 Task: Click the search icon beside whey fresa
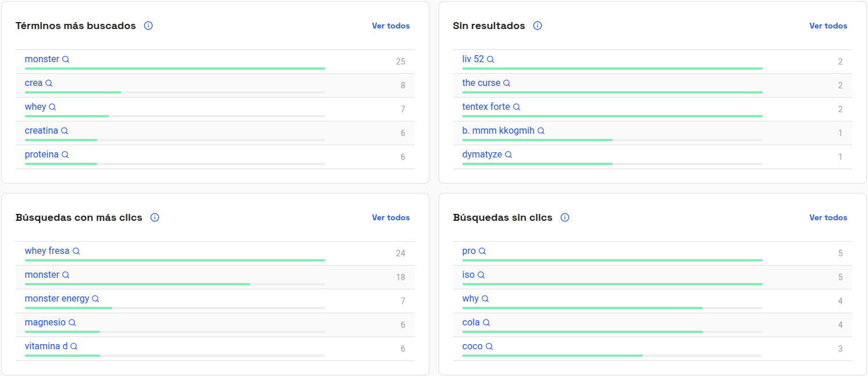click(76, 251)
